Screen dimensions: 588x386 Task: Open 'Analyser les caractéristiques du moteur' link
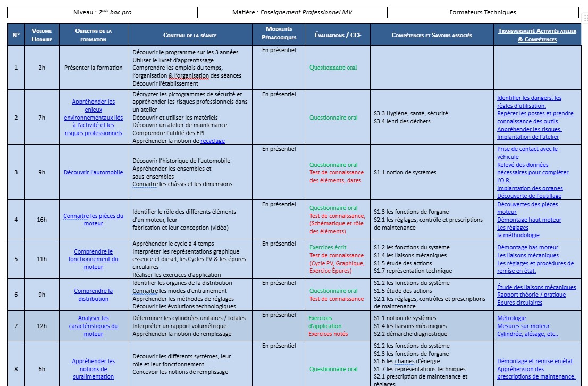tap(93, 326)
